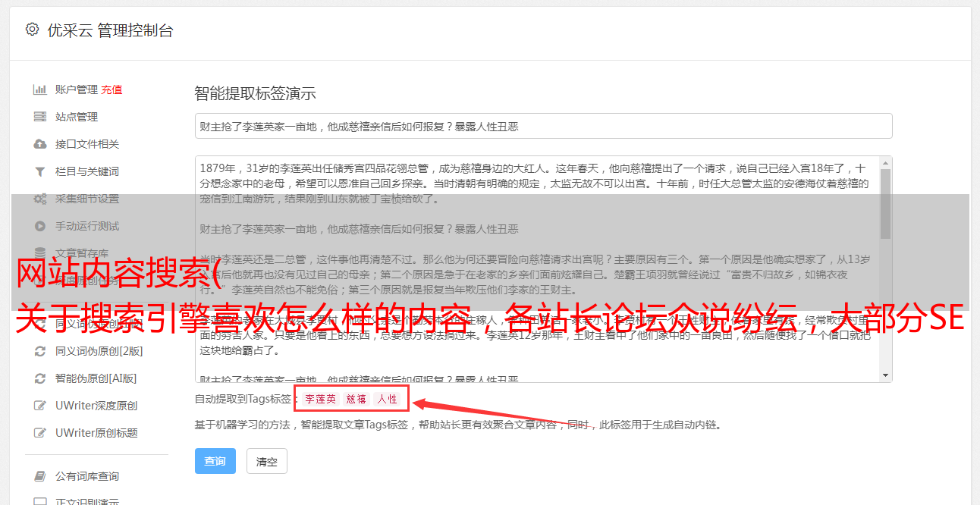Click the book icon beside 公有词库查询
The image size is (980, 505).
(40, 476)
